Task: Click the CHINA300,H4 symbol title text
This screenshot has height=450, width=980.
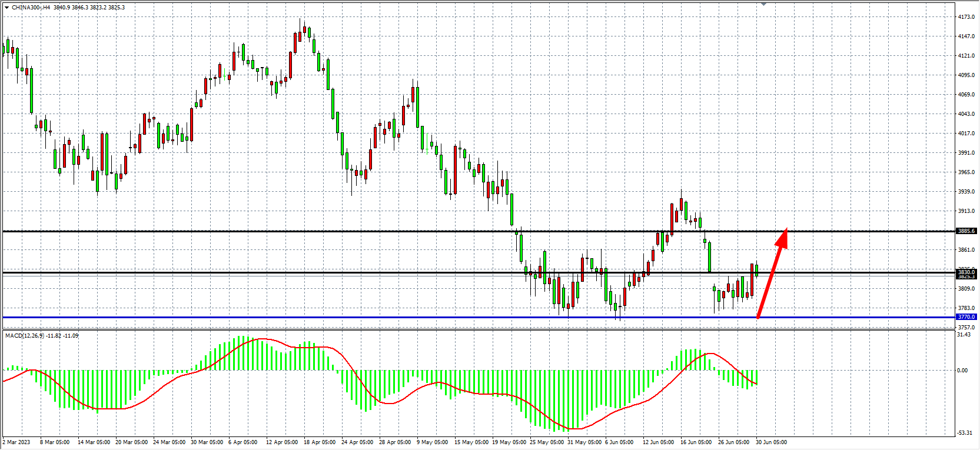Action: click(x=31, y=8)
